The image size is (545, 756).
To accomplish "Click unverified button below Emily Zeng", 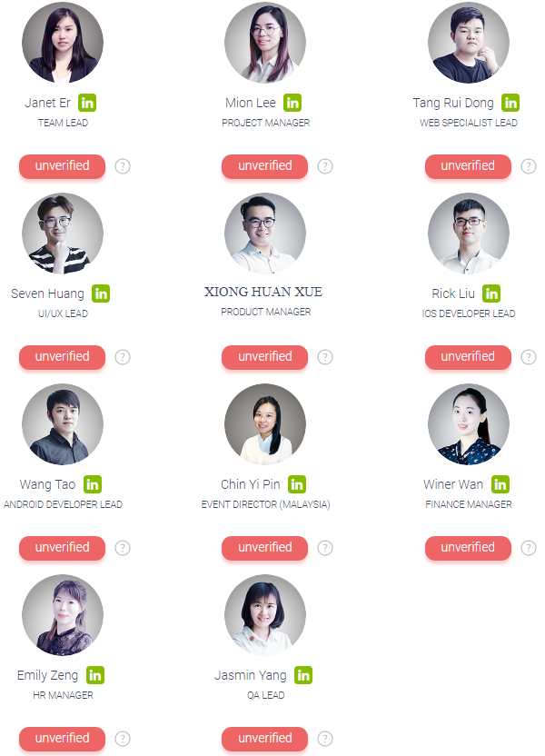I will (x=62, y=739).
